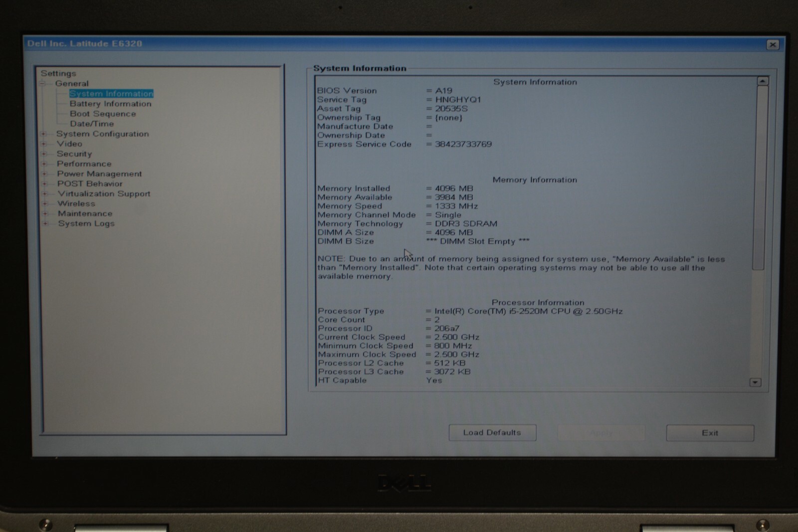Select System Logs in the tree

[x=86, y=223]
